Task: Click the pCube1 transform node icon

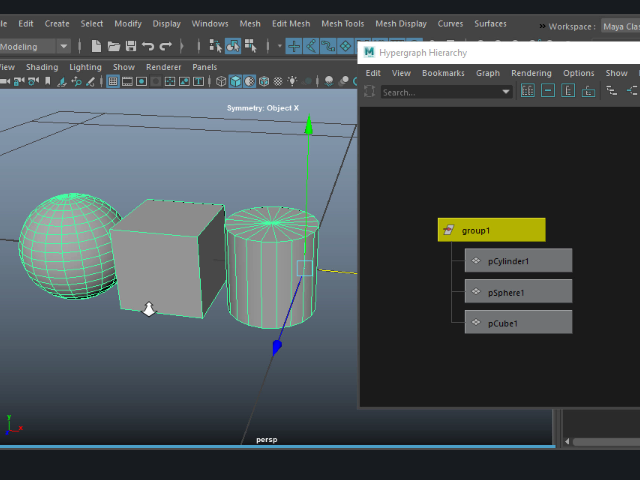Action: 476,323
